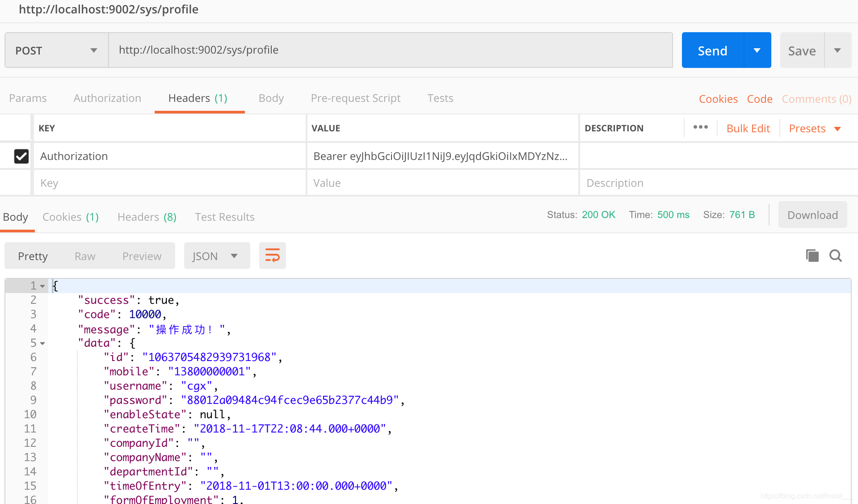Click the wrap lines icon

pyautogui.click(x=272, y=256)
